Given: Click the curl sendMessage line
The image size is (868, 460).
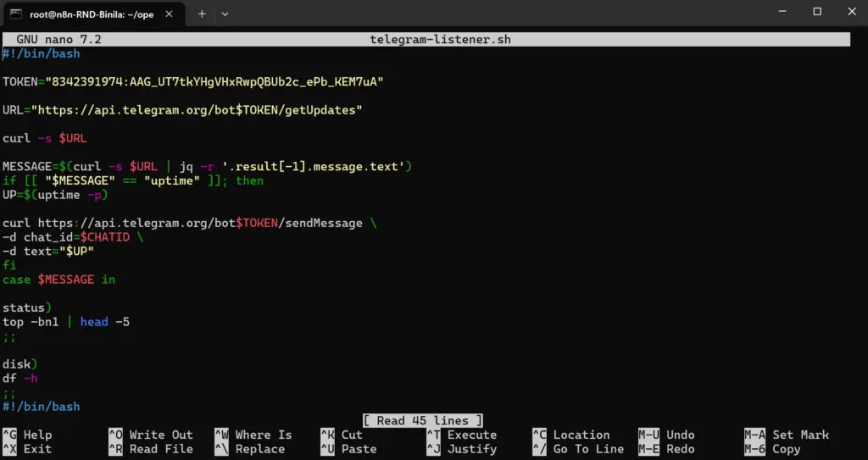Looking at the screenshot, I should (190, 223).
